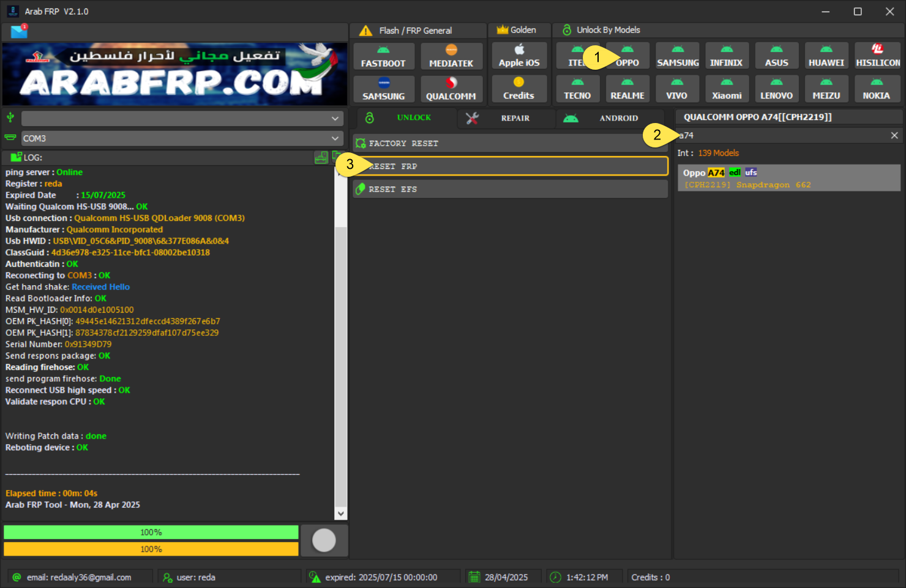The width and height of the screenshot is (906, 588).
Task: Click the save log icon
Action: pyautogui.click(x=321, y=158)
